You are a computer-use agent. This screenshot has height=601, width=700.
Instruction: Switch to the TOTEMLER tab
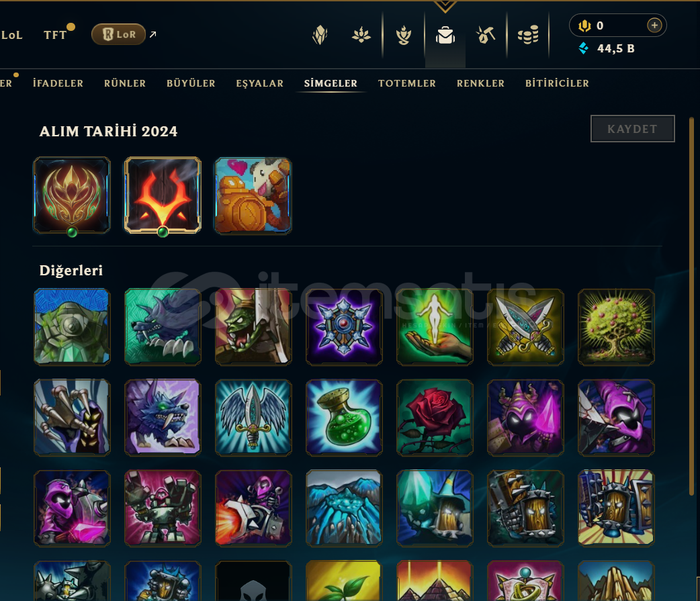(x=406, y=83)
